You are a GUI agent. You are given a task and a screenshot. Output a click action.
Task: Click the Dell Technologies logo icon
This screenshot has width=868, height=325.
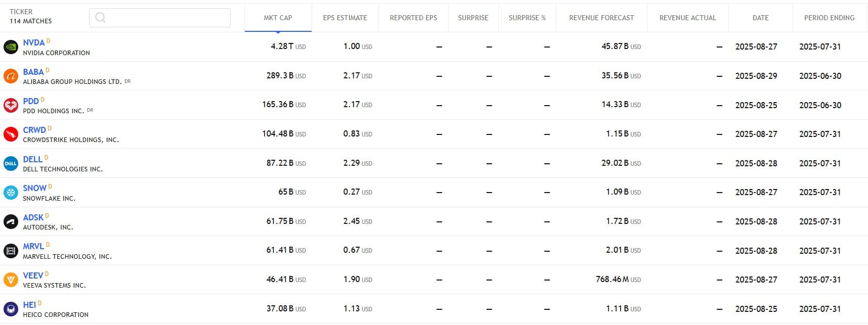11,163
